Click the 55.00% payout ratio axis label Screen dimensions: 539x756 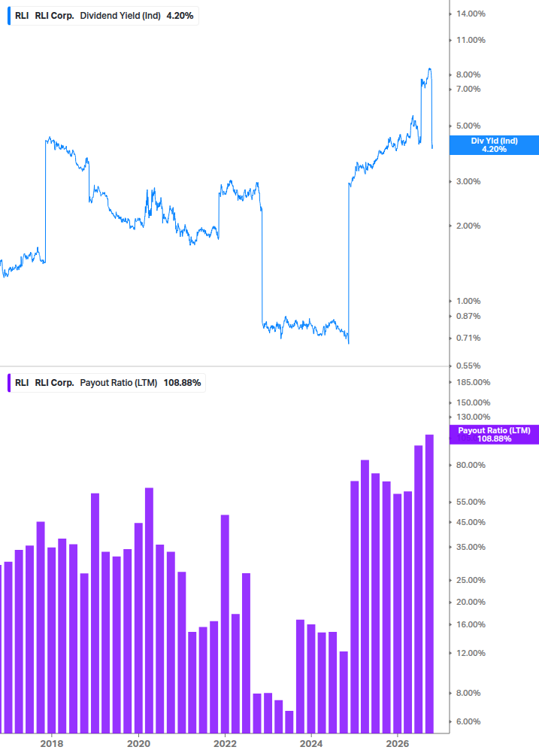pos(471,502)
